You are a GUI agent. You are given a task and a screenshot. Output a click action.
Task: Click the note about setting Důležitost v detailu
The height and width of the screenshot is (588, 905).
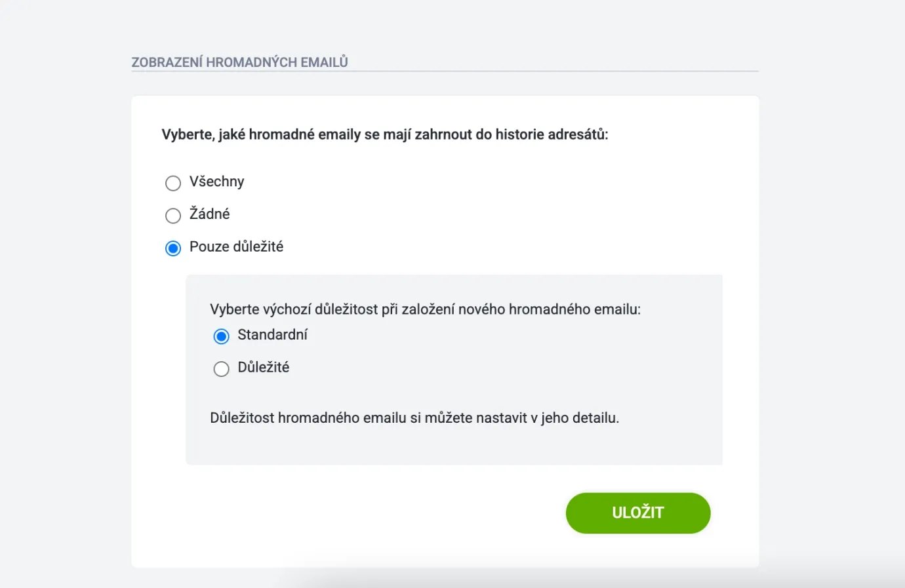(414, 418)
